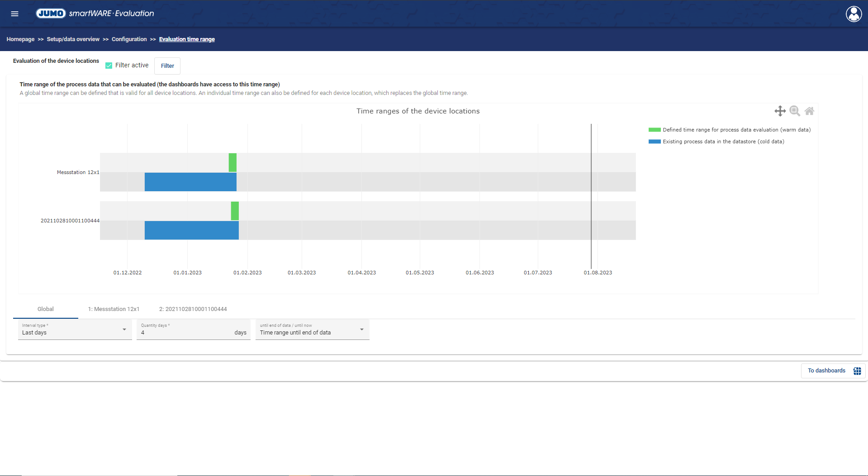Open the hamburger navigation menu
868x476 pixels.
(14, 14)
